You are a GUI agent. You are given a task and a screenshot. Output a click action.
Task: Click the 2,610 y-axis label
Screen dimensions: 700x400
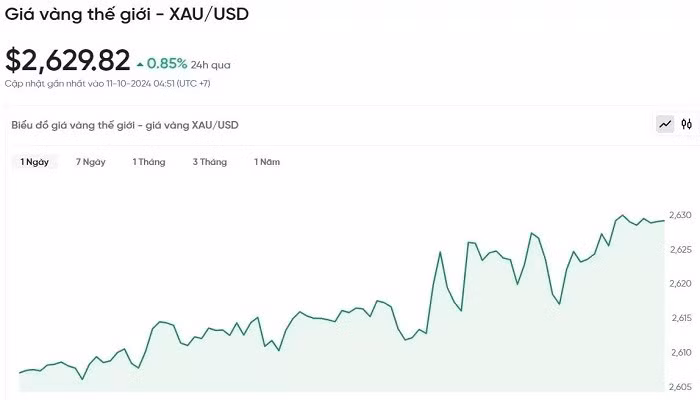pos(680,352)
